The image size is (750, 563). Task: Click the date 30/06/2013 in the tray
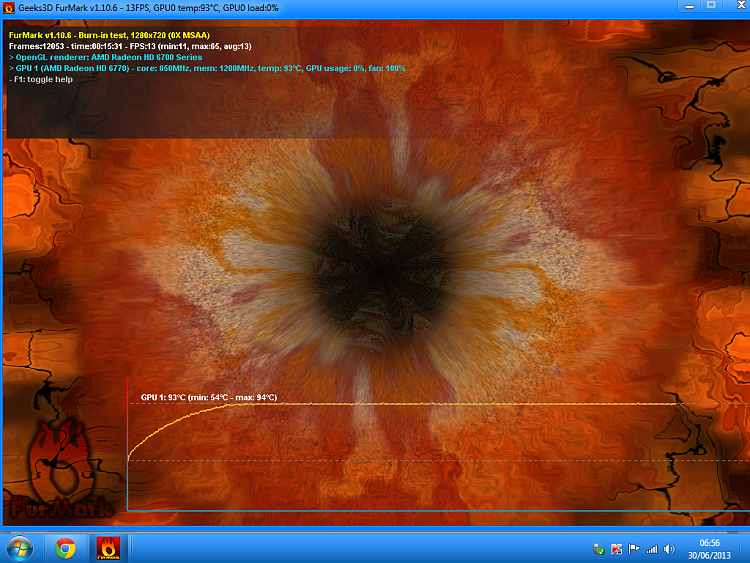(x=709, y=556)
